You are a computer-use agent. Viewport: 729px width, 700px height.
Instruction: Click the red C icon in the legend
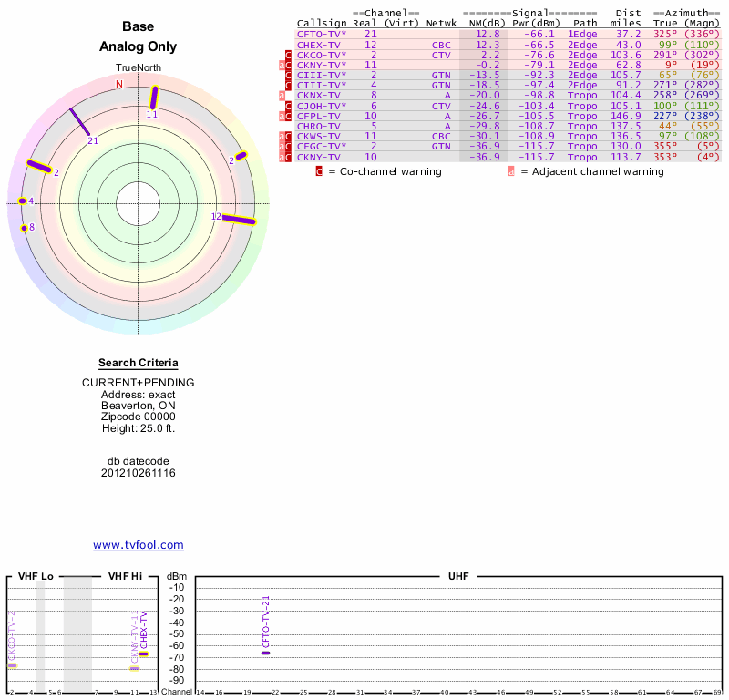tap(319, 171)
